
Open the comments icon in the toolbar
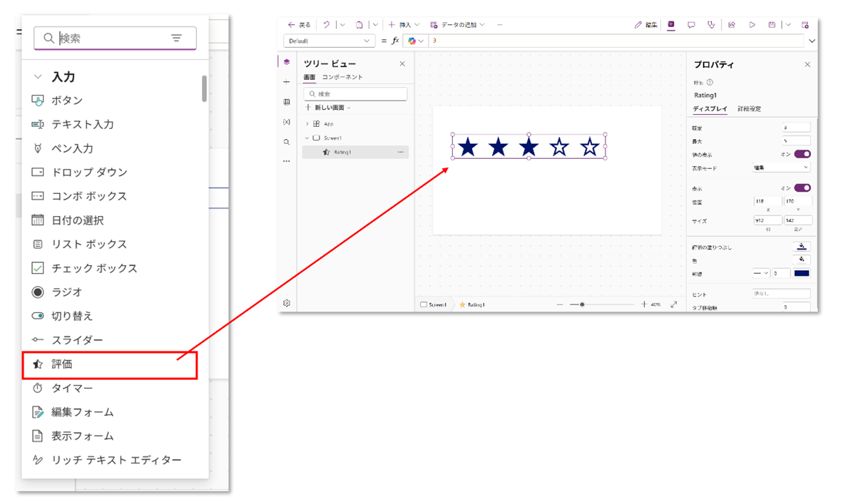pos(691,25)
